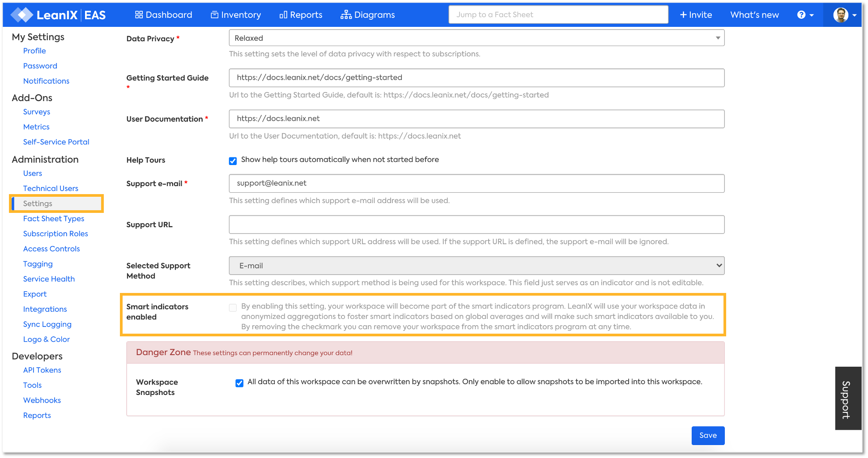
Task: Open Technical Users
Action: tap(51, 189)
